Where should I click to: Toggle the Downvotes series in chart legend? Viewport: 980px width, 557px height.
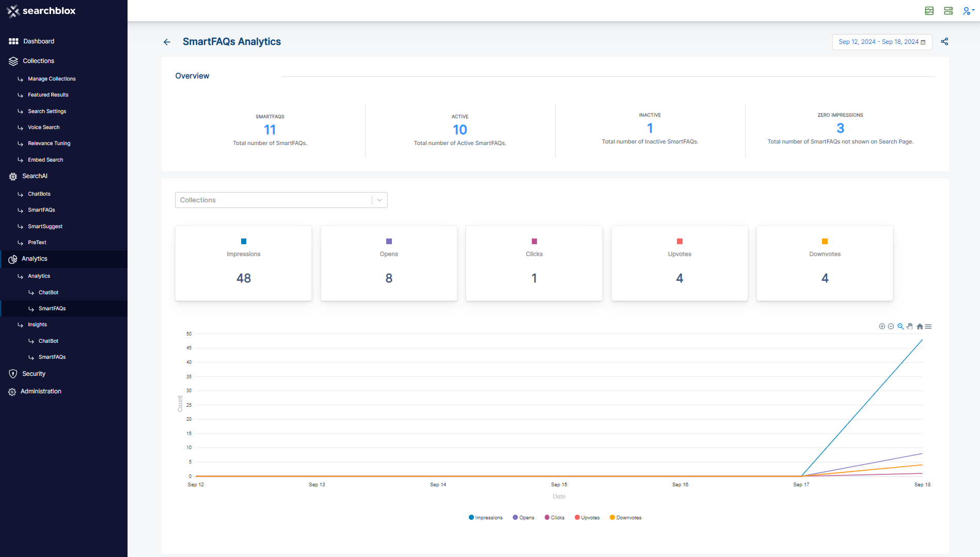point(625,517)
